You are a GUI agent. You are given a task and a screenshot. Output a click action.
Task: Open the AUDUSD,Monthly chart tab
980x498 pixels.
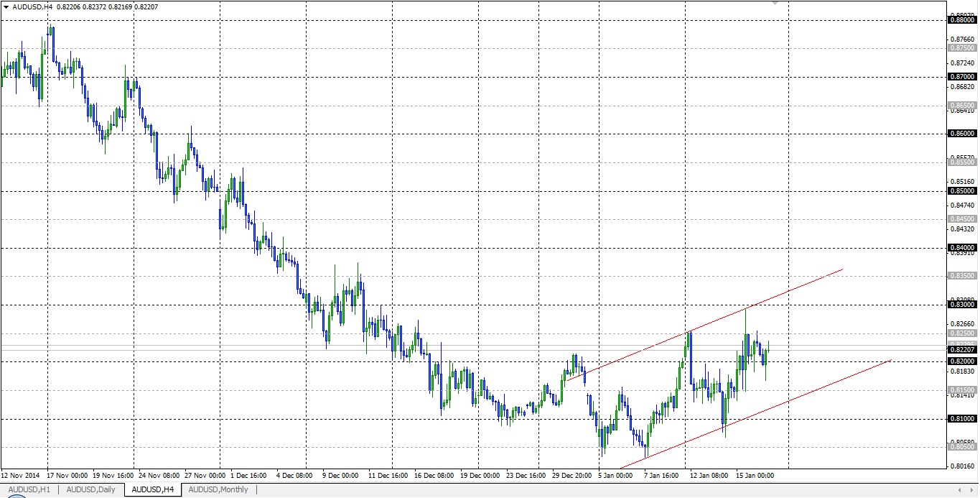click(218, 490)
